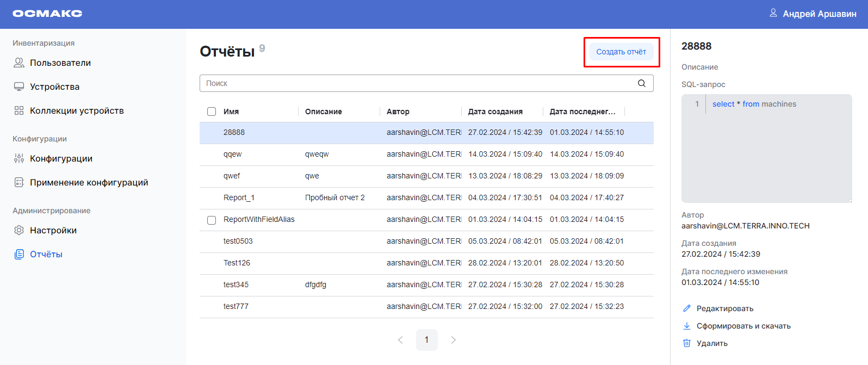This screenshot has height=365, width=868.
Task: Open Коллекции устройств menu item
Action: [76, 111]
